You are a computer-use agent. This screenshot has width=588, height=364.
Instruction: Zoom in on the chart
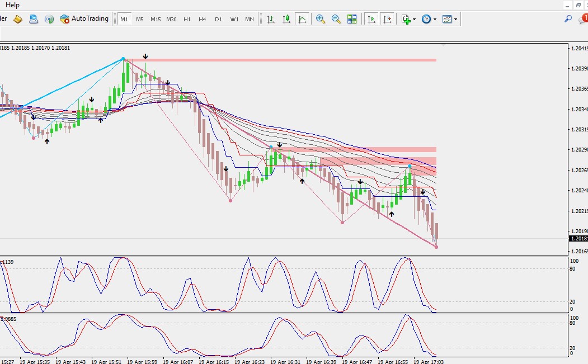(320, 19)
